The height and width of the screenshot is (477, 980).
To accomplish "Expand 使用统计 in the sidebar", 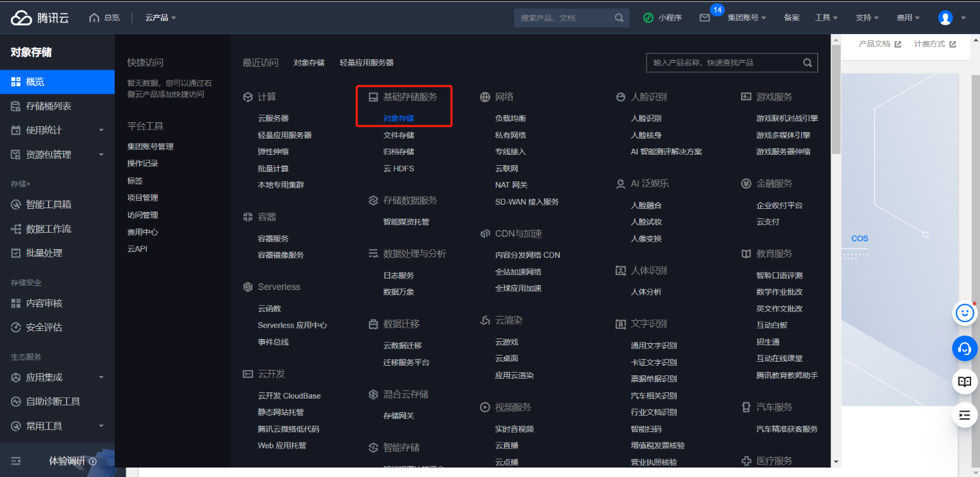I will coord(57,130).
